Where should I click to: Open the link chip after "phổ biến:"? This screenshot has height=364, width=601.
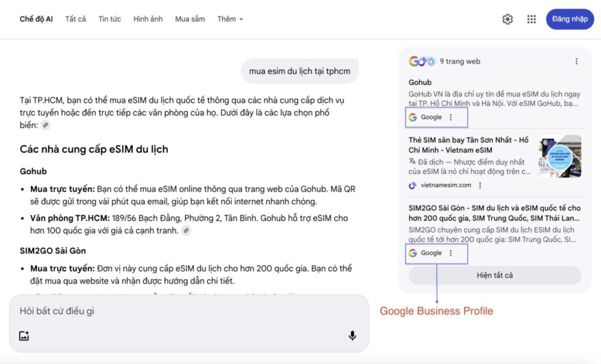tap(46, 125)
